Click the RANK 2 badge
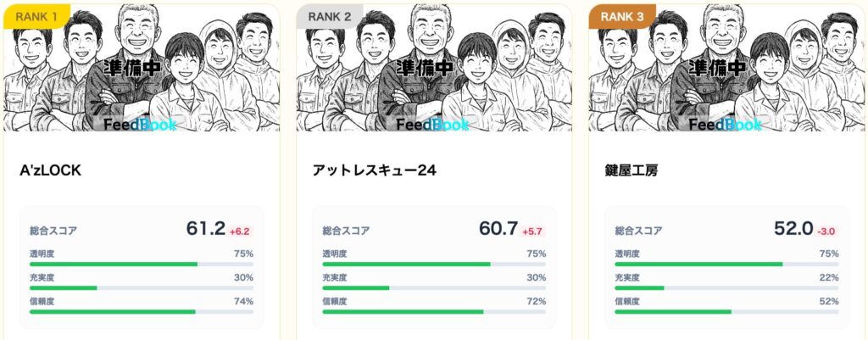 click(x=329, y=15)
